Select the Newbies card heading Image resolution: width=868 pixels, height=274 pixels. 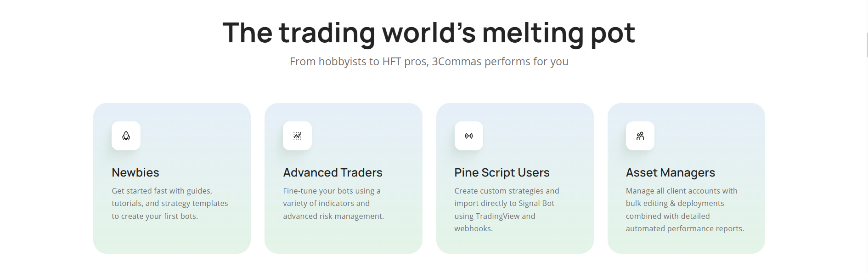coord(135,172)
